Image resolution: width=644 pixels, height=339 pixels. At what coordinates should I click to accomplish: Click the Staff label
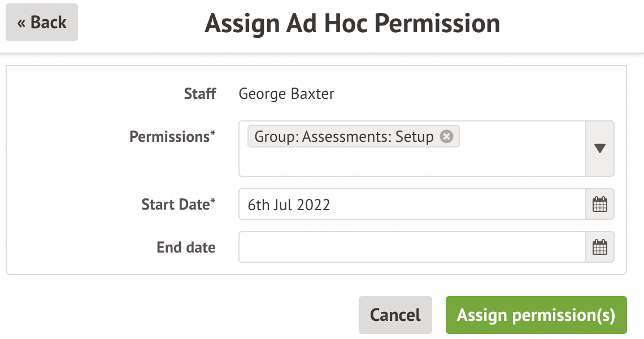point(200,93)
